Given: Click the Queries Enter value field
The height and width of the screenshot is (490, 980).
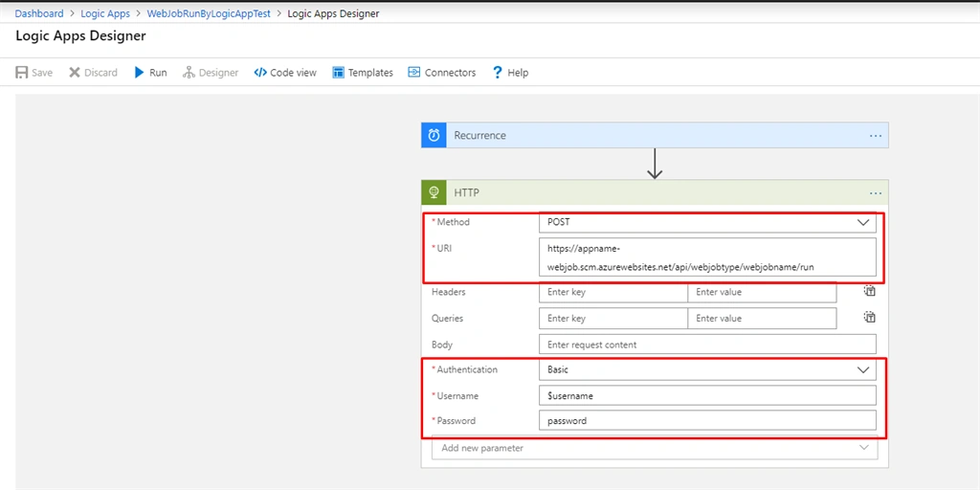Looking at the screenshot, I should point(762,318).
